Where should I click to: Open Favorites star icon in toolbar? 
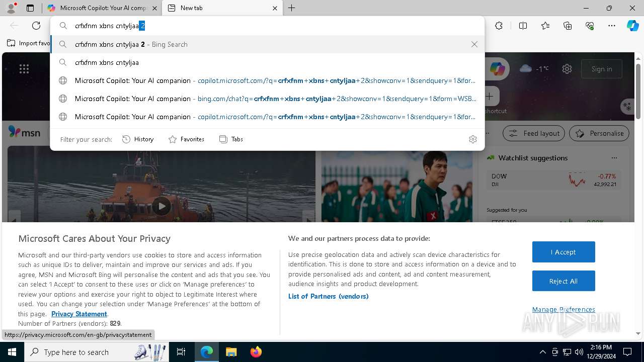coord(545,26)
